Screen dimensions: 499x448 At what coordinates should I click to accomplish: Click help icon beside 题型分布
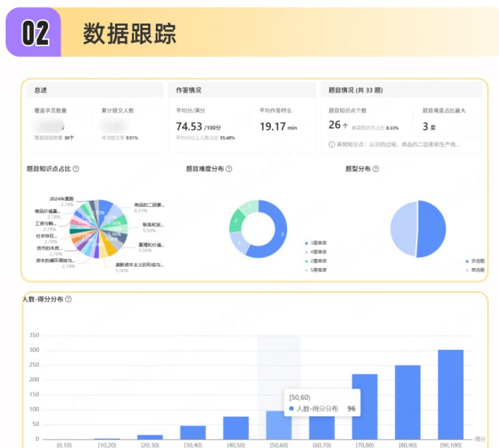point(376,169)
